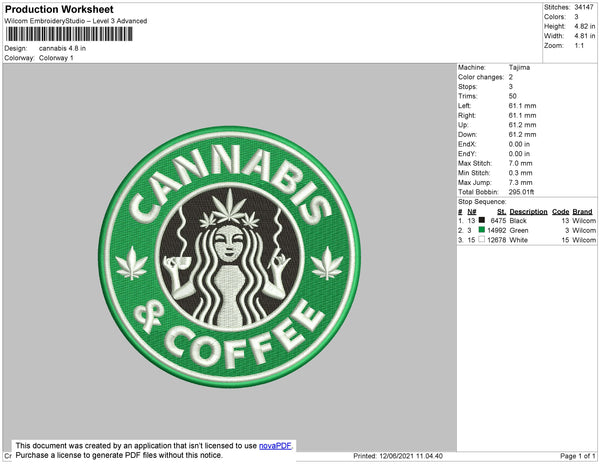
Task: Click the 'Green' description in stop sequence
Action: pos(519,230)
